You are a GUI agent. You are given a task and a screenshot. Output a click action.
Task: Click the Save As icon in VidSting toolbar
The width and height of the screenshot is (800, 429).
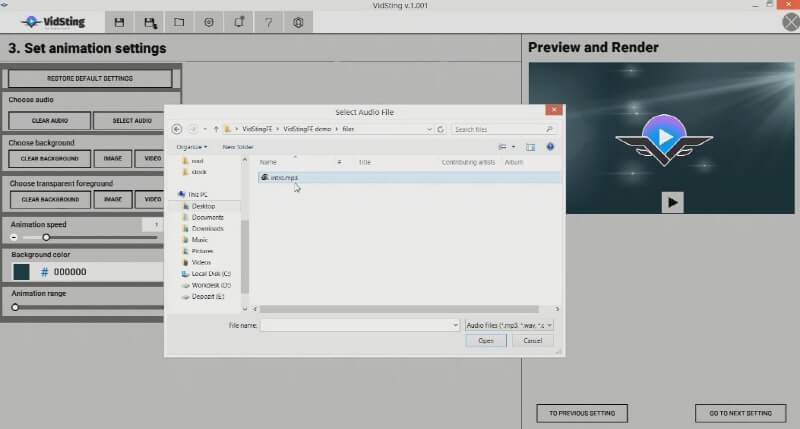149,22
